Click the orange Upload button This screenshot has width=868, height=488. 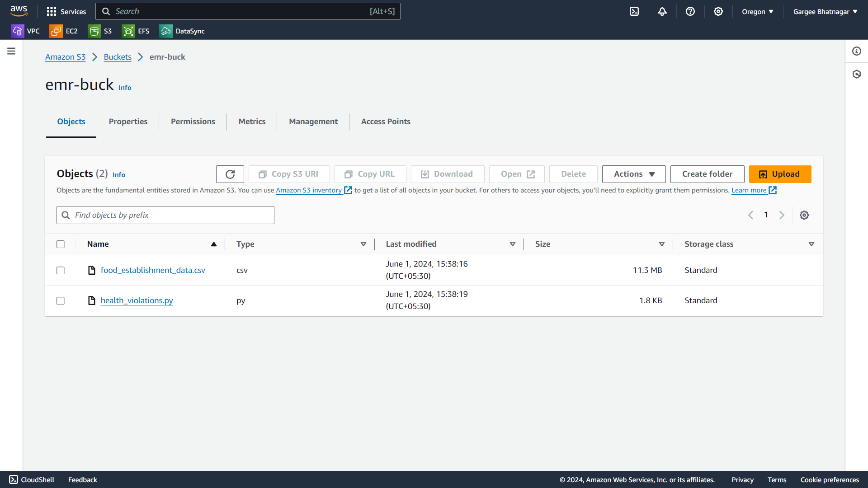pos(780,174)
